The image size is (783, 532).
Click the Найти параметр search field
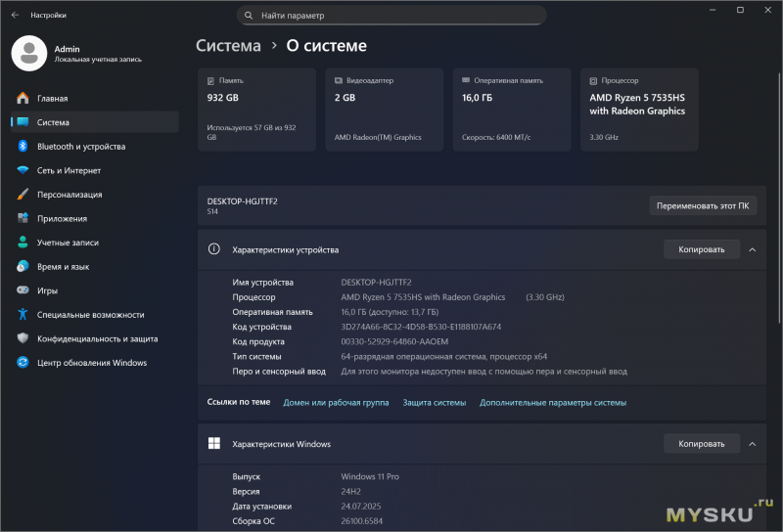(x=391, y=16)
